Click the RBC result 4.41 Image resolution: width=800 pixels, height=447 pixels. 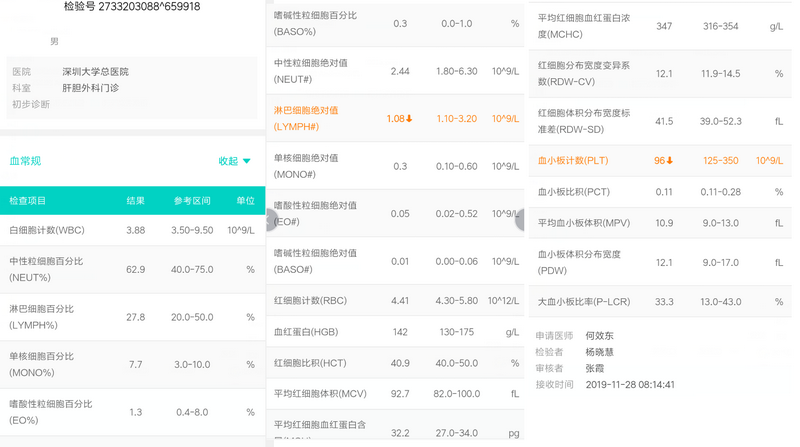400,301
